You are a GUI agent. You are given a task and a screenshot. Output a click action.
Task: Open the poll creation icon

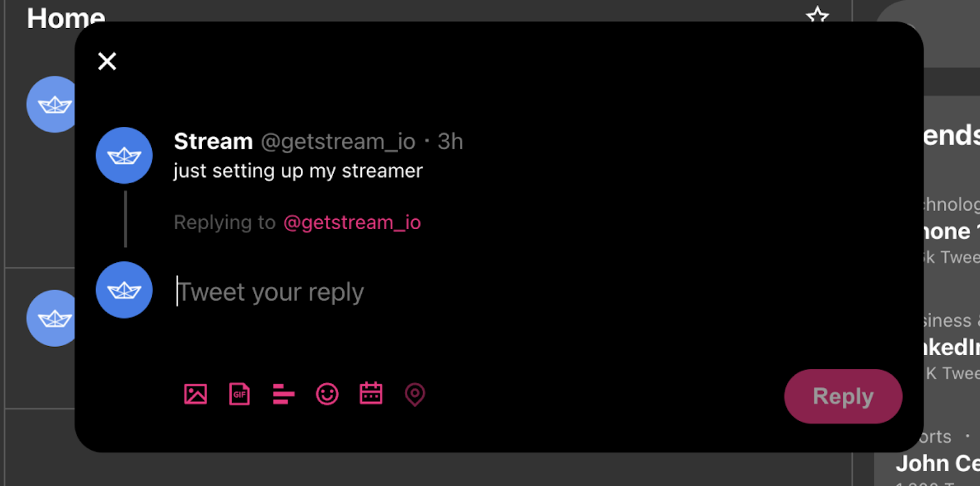283,395
